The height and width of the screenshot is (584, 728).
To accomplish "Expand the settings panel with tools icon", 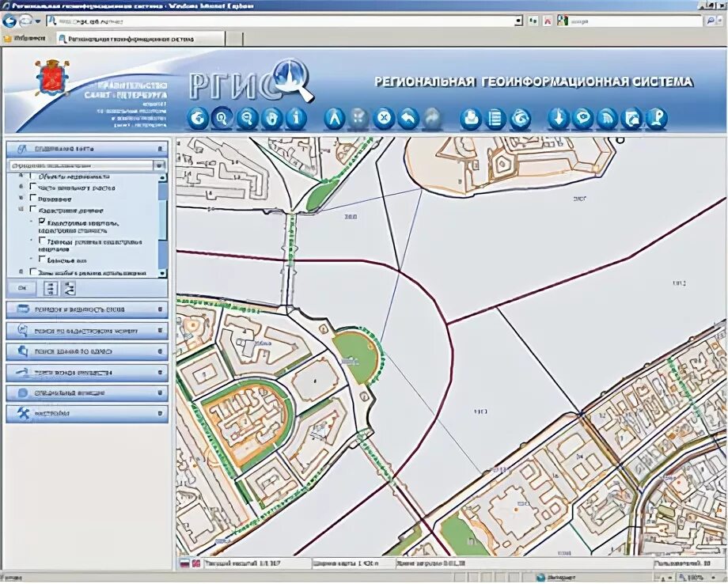I will point(87,414).
